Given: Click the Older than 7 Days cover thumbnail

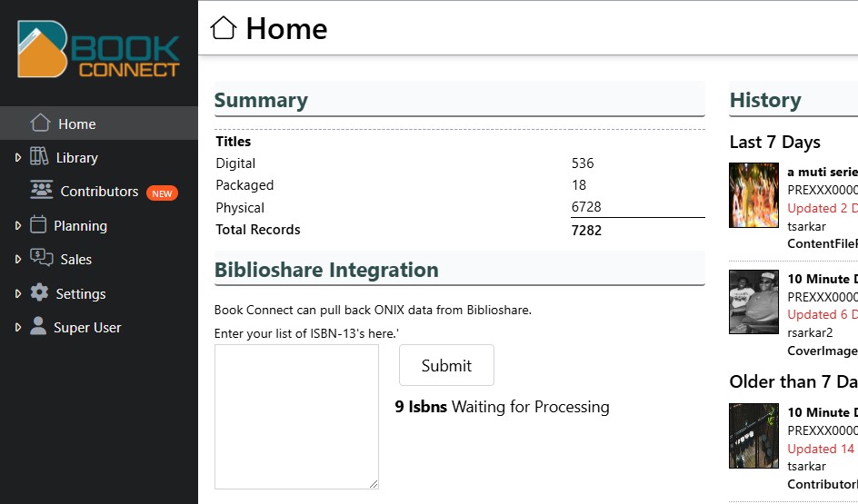Looking at the screenshot, I should tap(753, 436).
